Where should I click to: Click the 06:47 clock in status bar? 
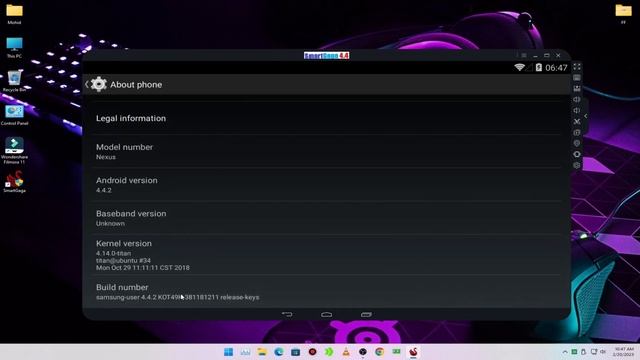556,68
